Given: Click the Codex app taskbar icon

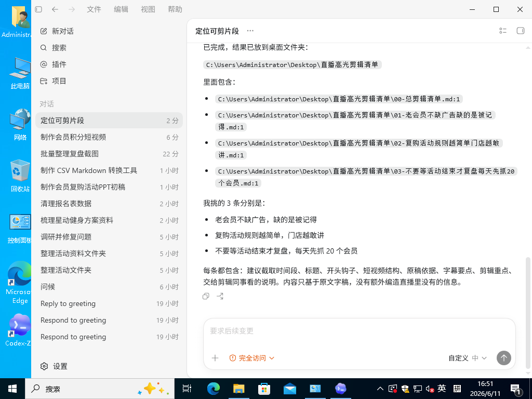Looking at the screenshot, I should [341, 389].
